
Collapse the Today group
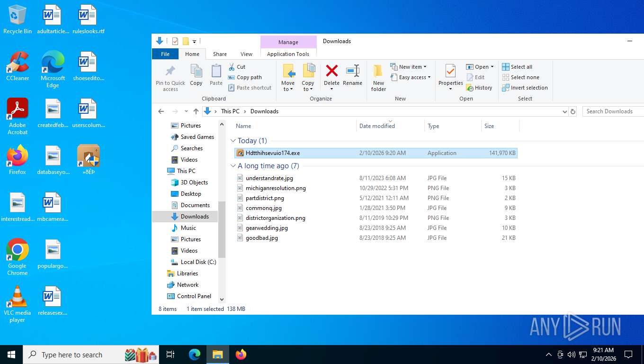click(233, 141)
